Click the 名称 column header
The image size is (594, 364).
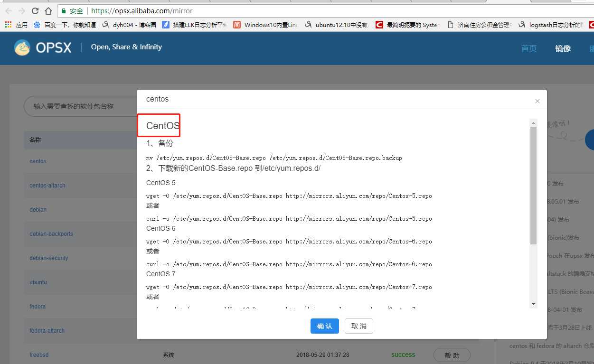coord(35,140)
